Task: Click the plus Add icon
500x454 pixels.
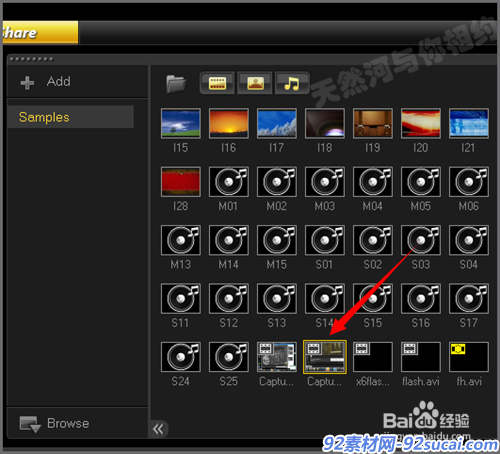Action: [x=27, y=83]
